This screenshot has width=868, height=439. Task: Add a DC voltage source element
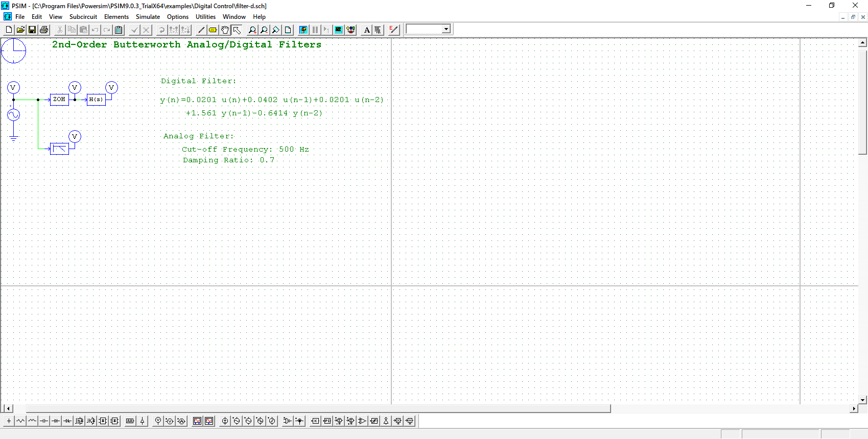(x=225, y=421)
